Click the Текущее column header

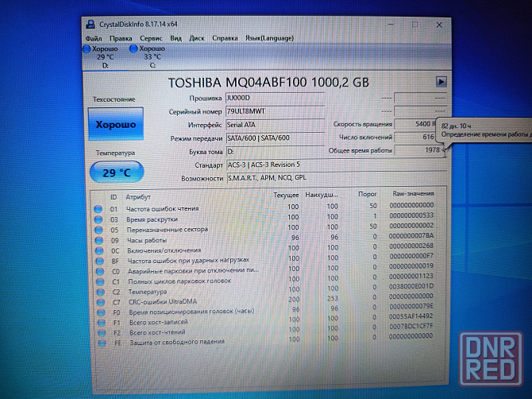pos(286,195)
